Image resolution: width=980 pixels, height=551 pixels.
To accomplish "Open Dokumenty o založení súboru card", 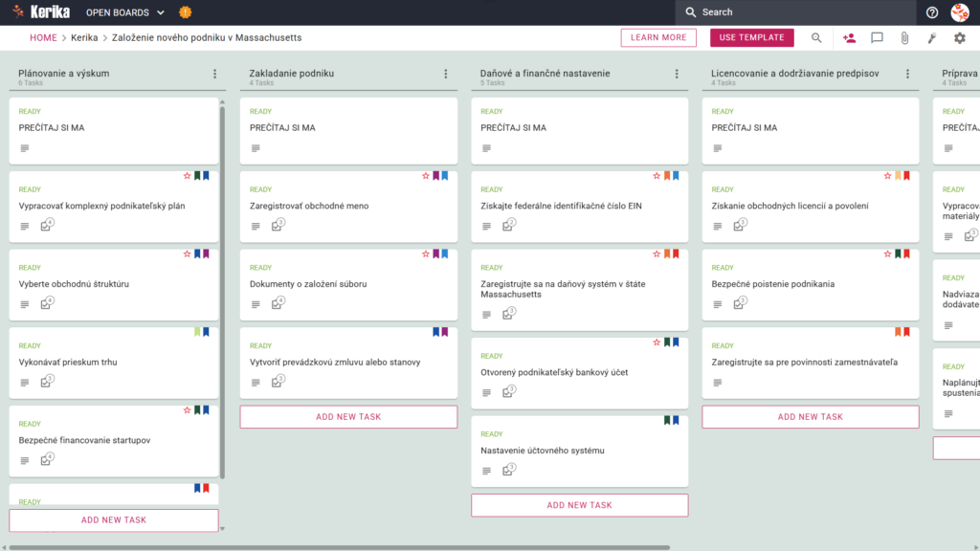I will pos(348,285).
